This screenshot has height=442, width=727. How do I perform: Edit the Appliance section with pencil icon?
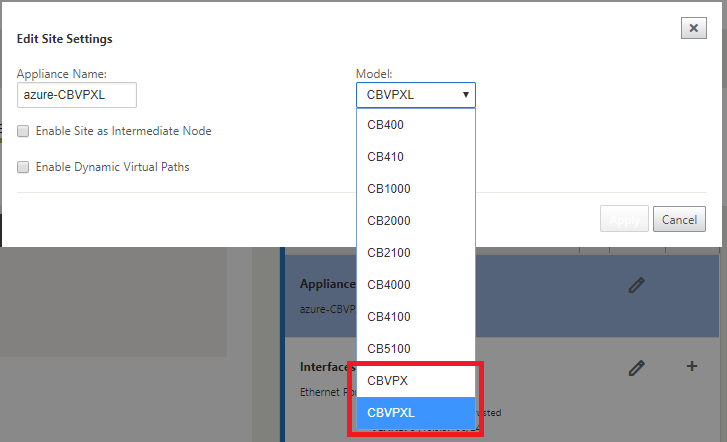coord(637,285)
